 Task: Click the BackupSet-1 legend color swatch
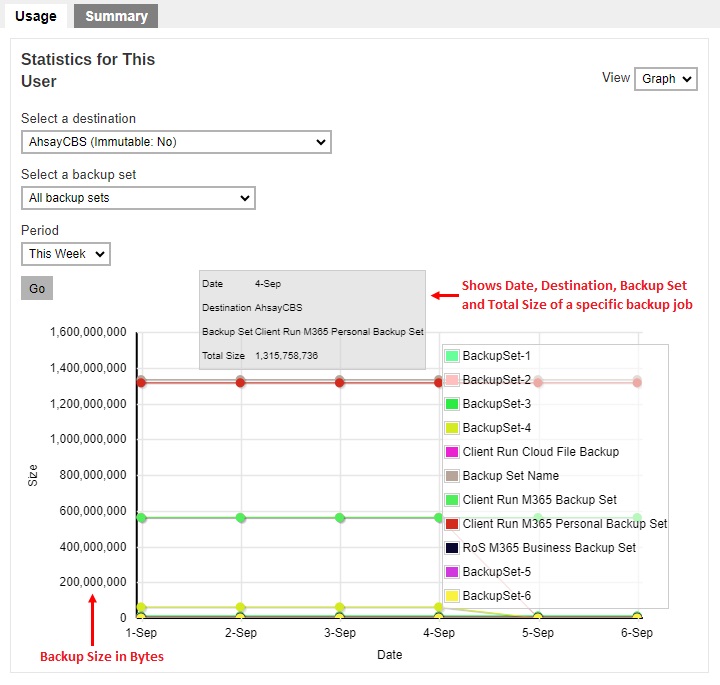pyautogui.click(x=452, y=356)
